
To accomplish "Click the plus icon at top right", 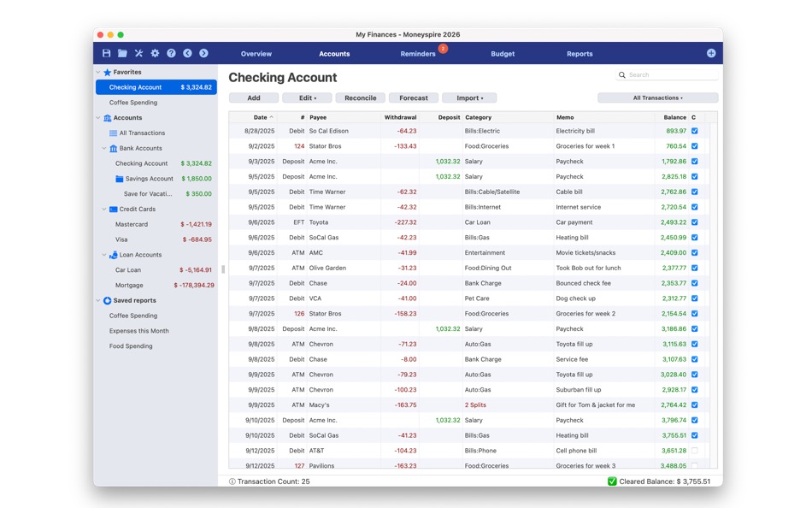I will 710,53.
